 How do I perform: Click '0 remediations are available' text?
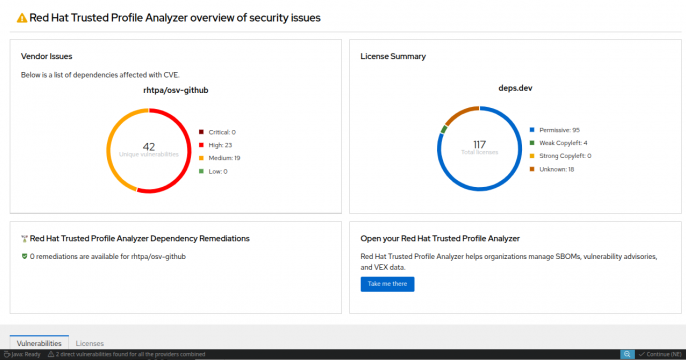(108, 256)
